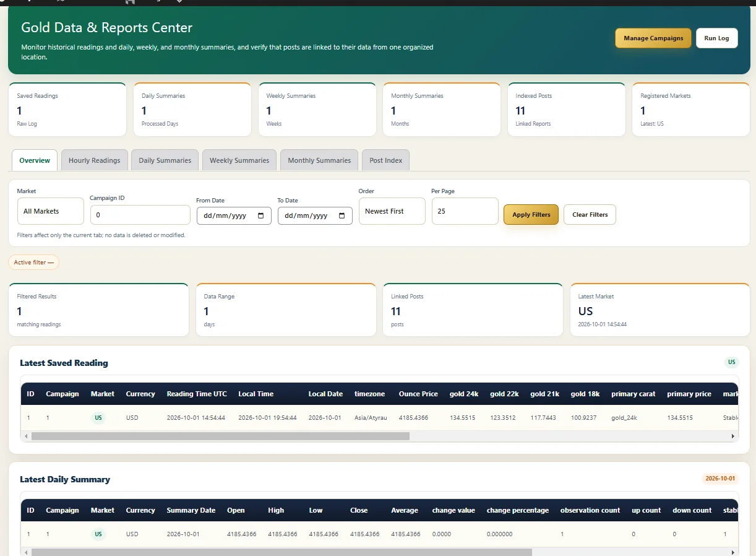Screen dimensions: 756x556
Task: Click the Reading Time UTC column header
Action: coord(197,394)
